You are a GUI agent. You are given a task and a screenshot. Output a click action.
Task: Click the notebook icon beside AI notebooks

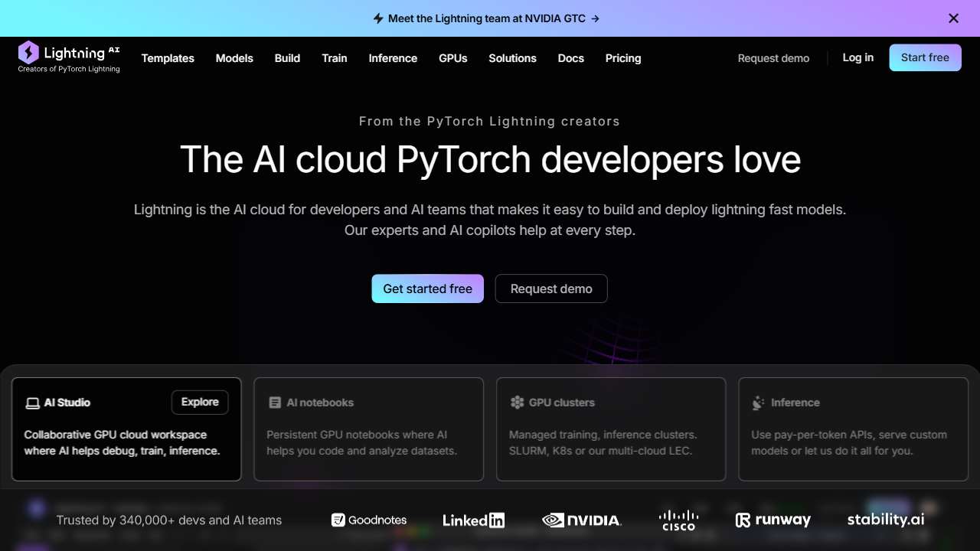(x=274, y=402)
